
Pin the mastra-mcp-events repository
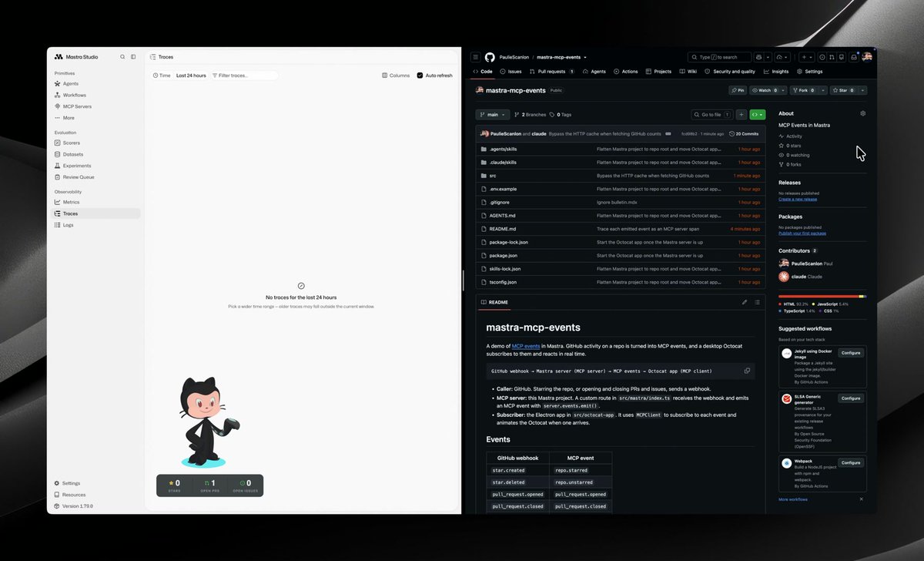[738, 90]
